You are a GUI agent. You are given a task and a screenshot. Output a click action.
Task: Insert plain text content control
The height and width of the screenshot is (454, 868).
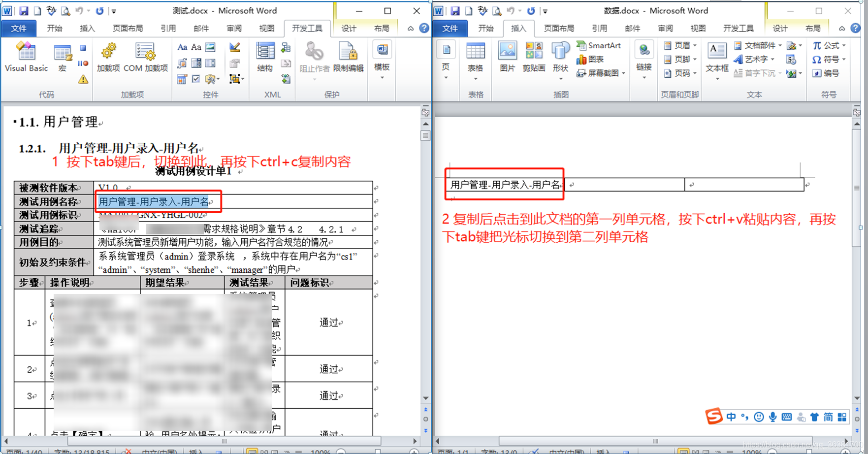pos(196,48)
